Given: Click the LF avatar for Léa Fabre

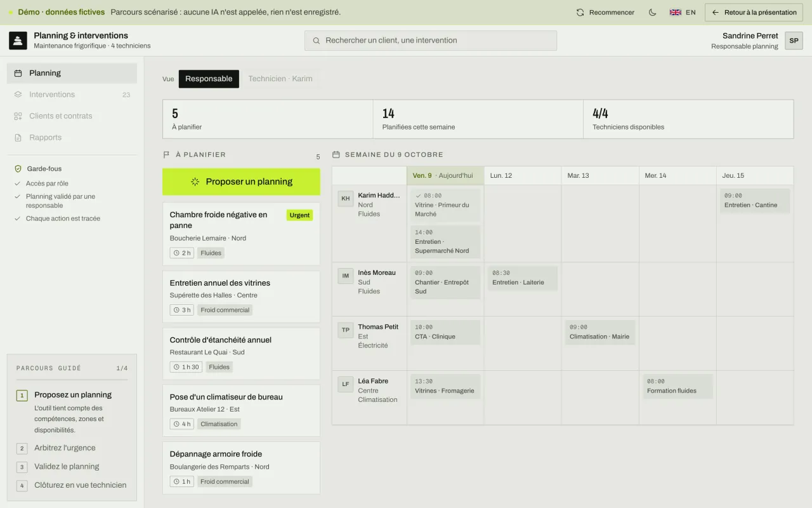Looking at the screenshot, I should pyautogui.click(x=346, y=384).
